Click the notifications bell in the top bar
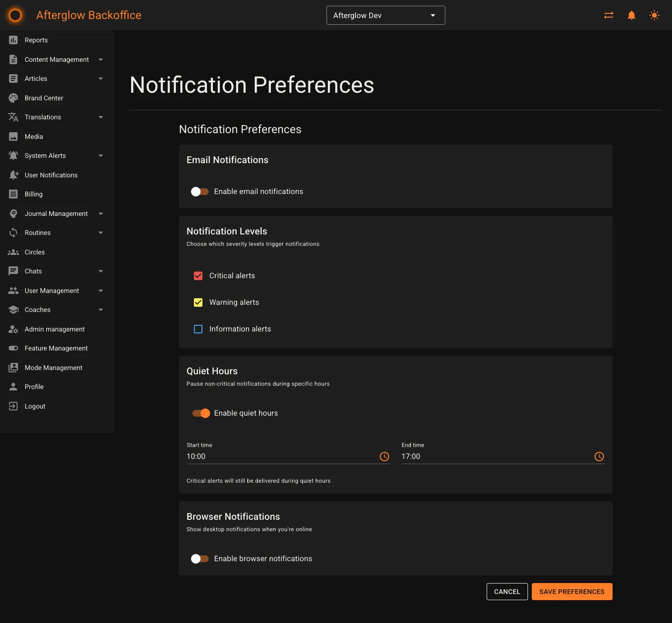672x623 pixels. tap(631, 15)
